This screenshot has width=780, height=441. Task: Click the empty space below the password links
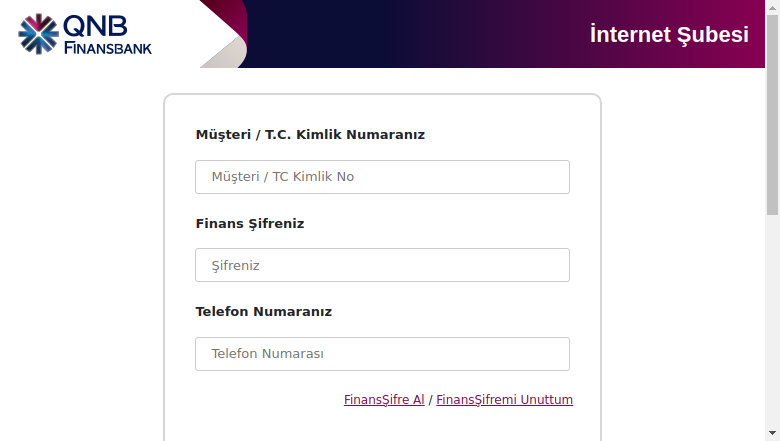[x=382, y=425]
